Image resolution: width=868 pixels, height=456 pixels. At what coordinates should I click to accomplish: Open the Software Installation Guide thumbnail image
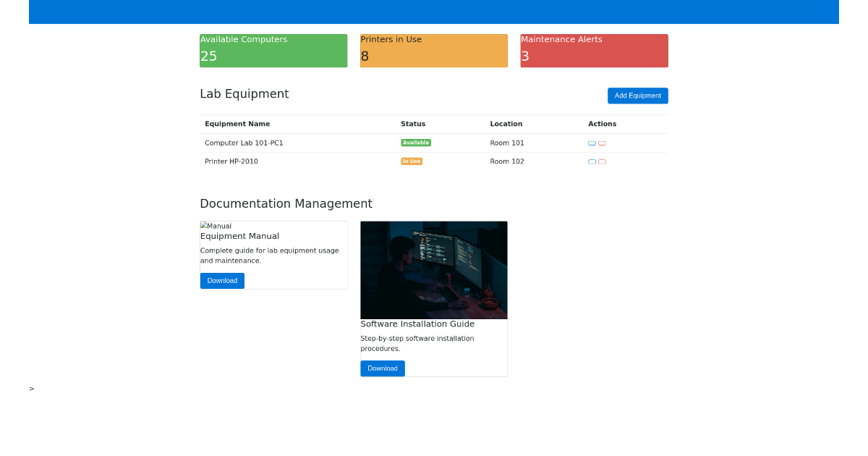(x=433, y=270)
